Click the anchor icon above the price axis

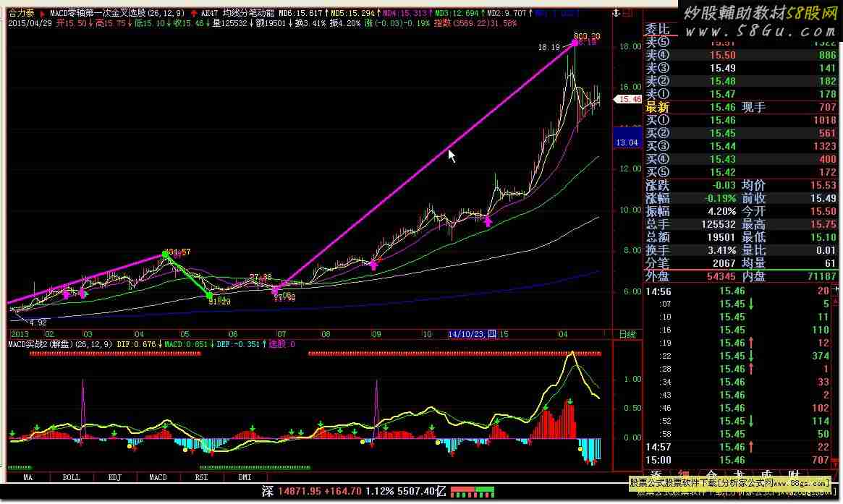pyautogui.click(x=616, y=12)
